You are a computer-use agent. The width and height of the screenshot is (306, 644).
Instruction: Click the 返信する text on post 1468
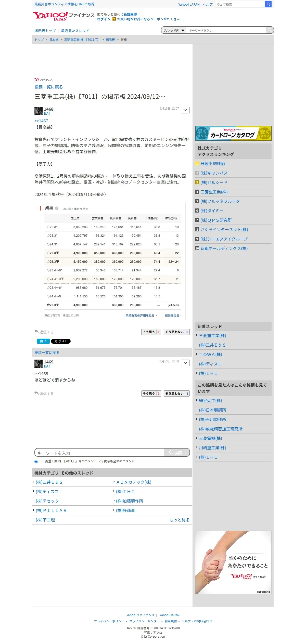point(46,332)
